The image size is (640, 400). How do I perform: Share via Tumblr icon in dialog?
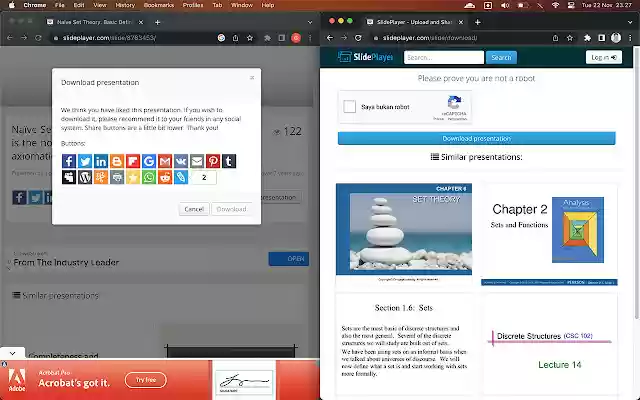[229, 161]
